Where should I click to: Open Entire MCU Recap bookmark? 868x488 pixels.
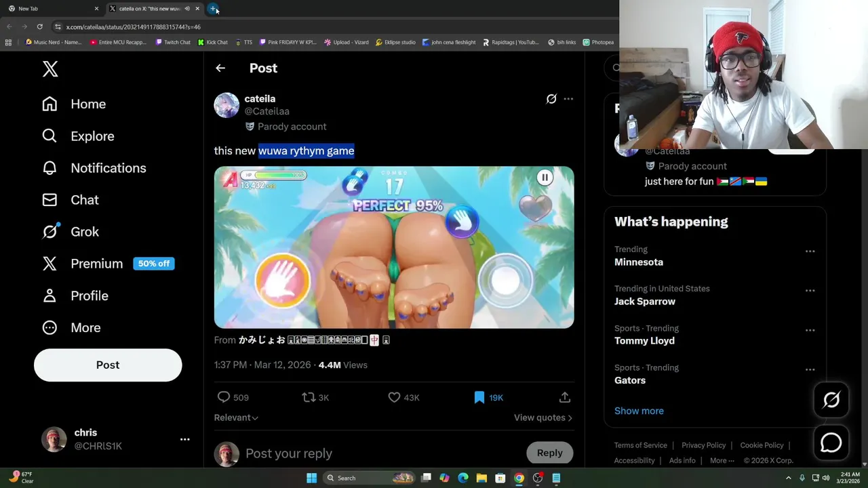coord(118,42)
